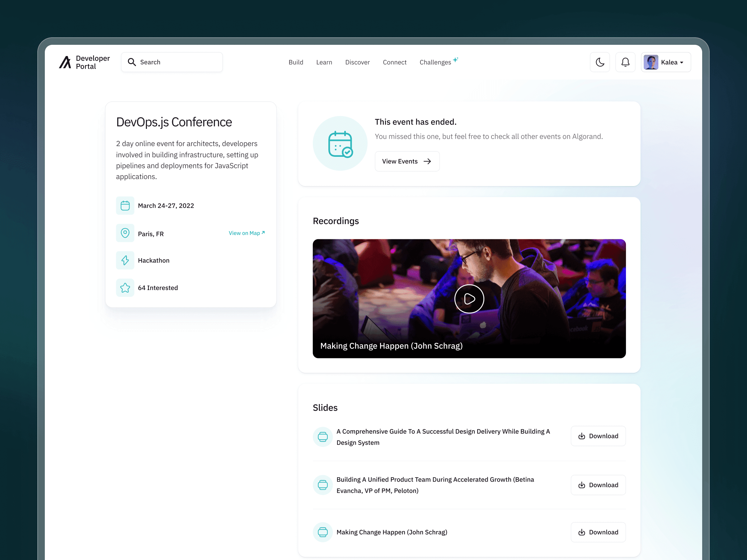This screenshot has width=747, height=560.
Task: Open the Build menu
Action: click(295, 62)
